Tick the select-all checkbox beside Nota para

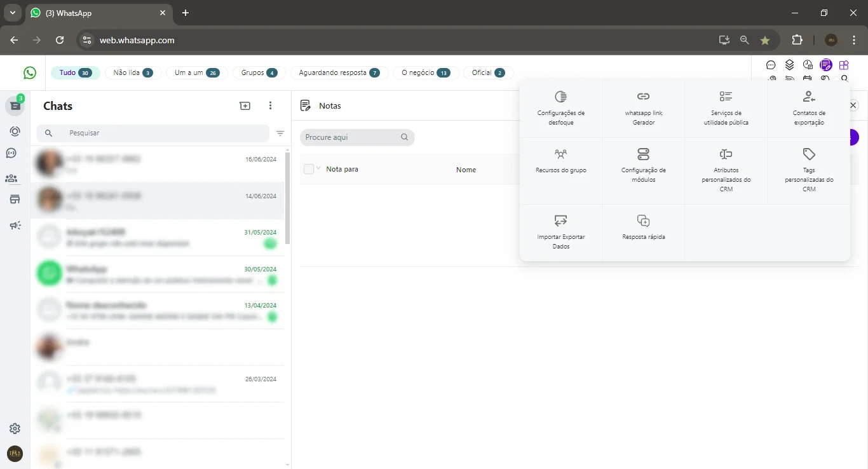point(309,169)
